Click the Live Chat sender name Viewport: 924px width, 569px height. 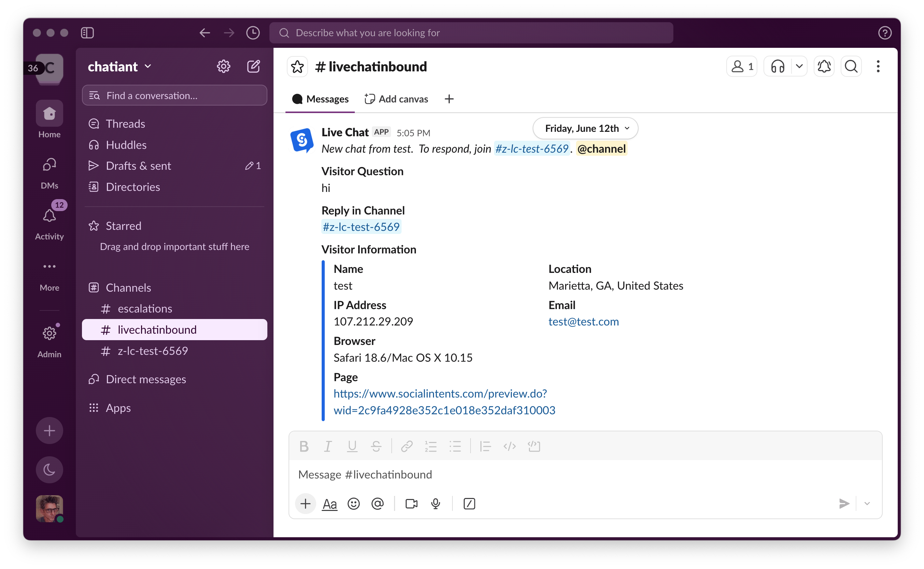click(345, 132)
